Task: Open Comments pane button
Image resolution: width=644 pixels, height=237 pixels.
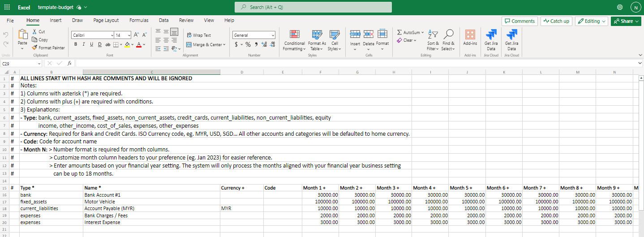Action: 519,21
